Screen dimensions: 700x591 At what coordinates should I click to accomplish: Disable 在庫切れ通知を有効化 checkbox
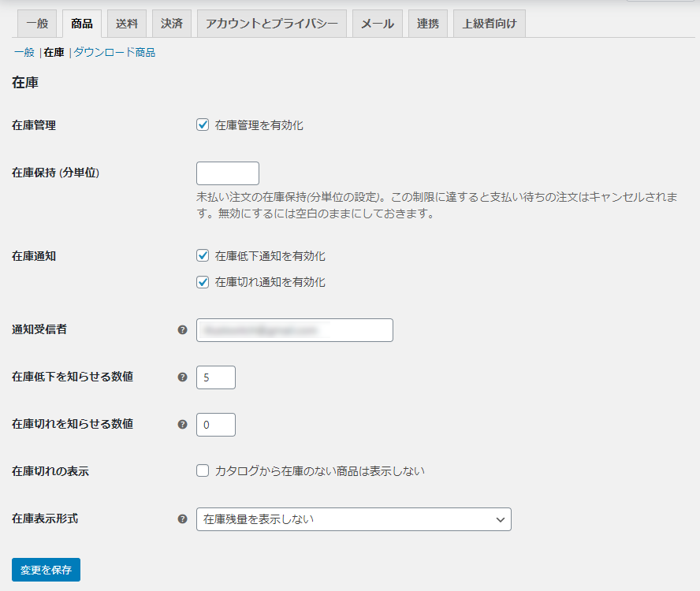(203, 282)
